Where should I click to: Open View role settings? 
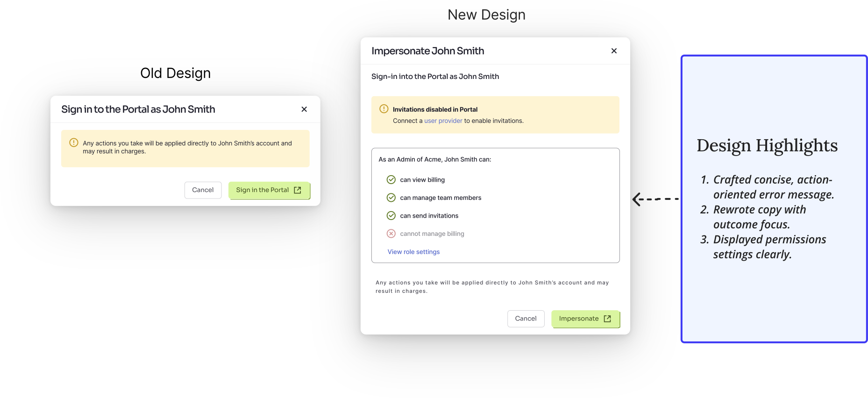413,252
